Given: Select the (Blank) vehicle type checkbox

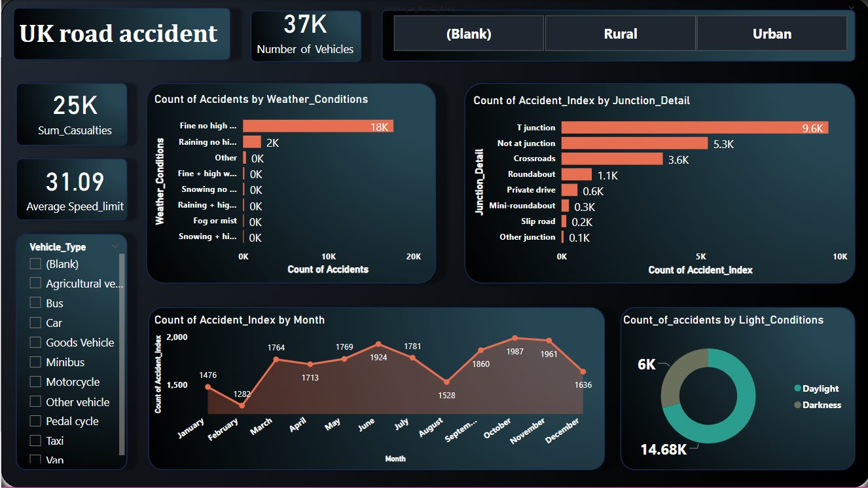Looking at the screenshot, I should 35,263.
